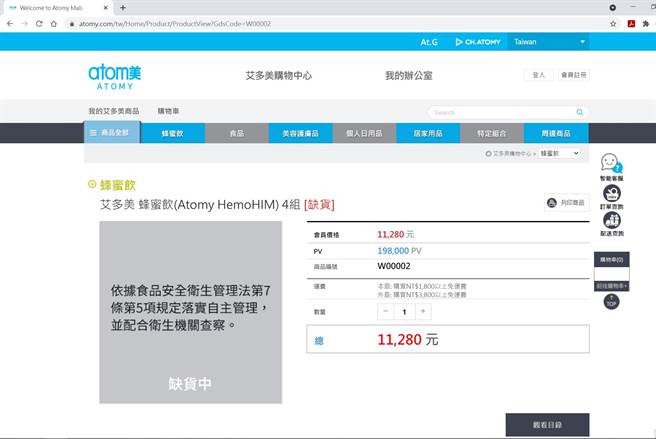
Task: Click the print product icon
Action: tap(566, 202)
